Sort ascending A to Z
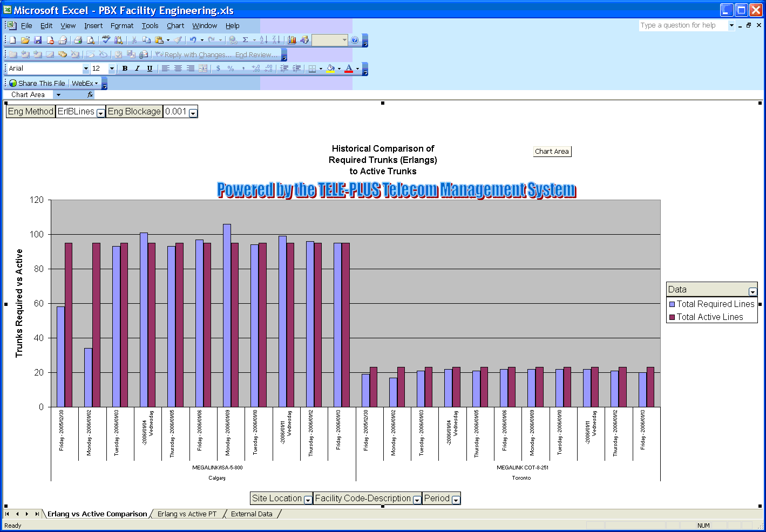 coord(263,40)
